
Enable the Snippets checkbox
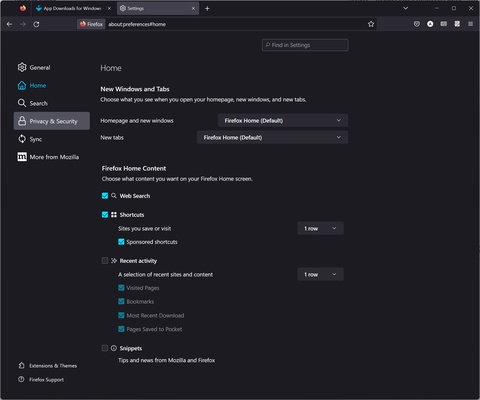point(105,348)
